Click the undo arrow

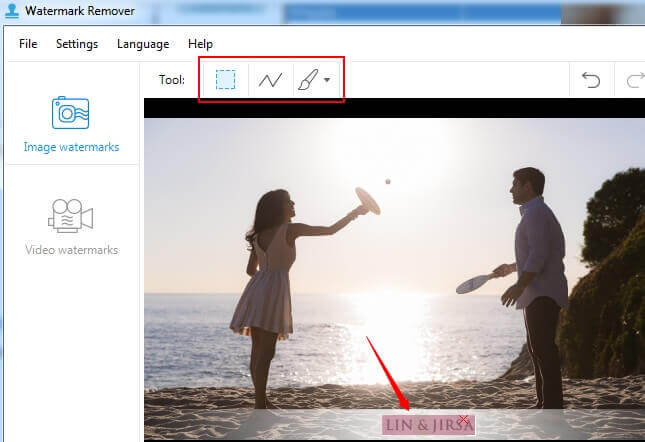591,80
